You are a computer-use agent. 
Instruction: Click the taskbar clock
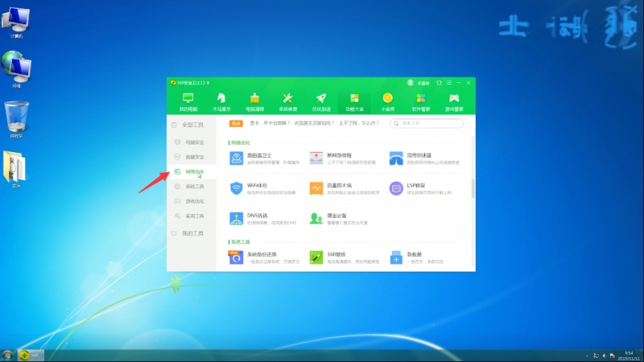pos(629,356)
